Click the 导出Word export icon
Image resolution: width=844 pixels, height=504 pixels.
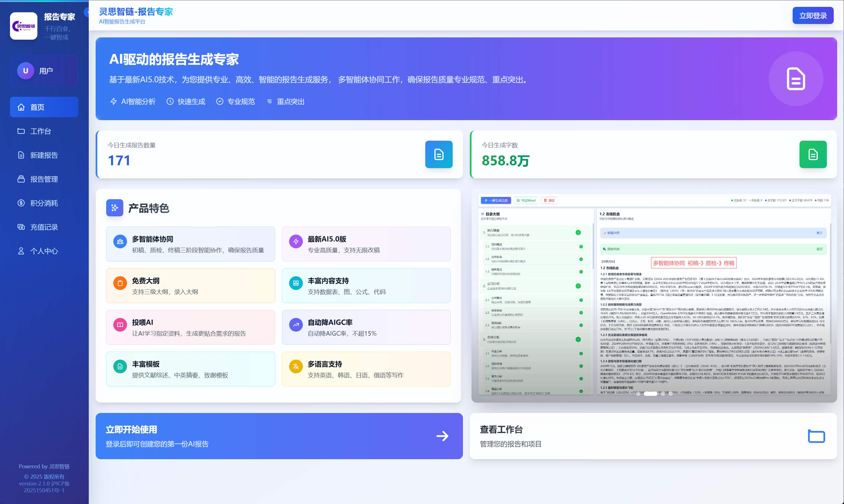518,200
